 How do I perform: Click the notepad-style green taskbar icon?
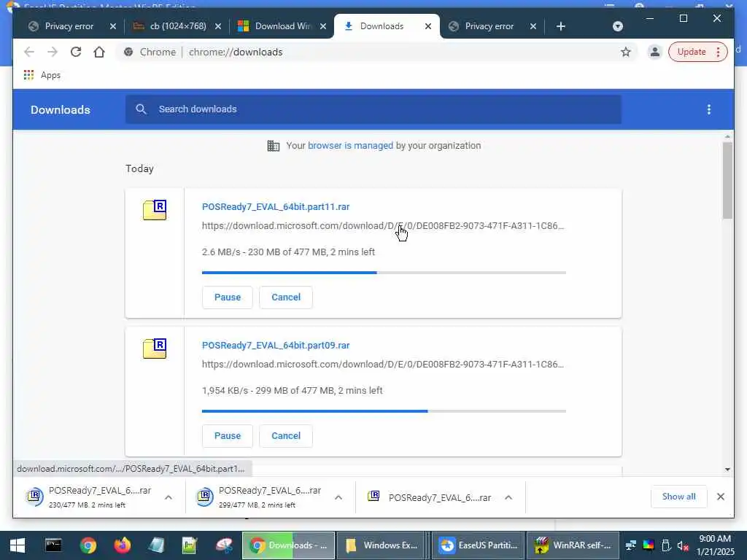[190, 545]
